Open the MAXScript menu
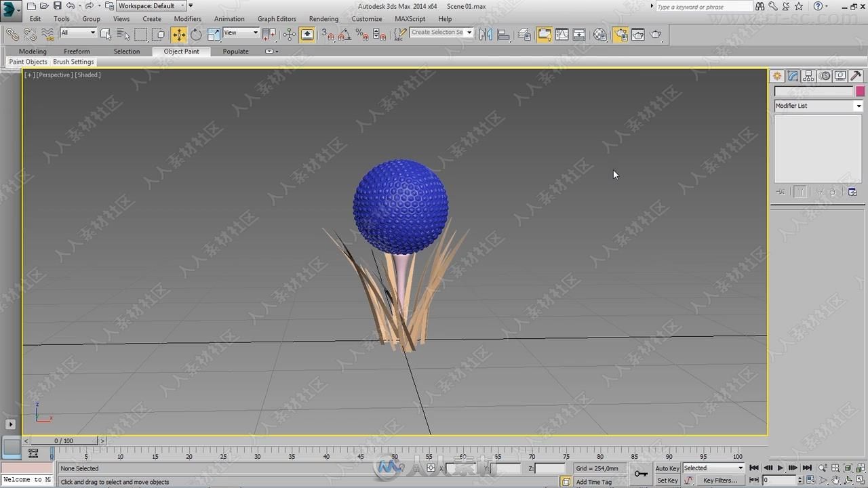This screenshot has width=868, height=488. (x=410, y=19)
